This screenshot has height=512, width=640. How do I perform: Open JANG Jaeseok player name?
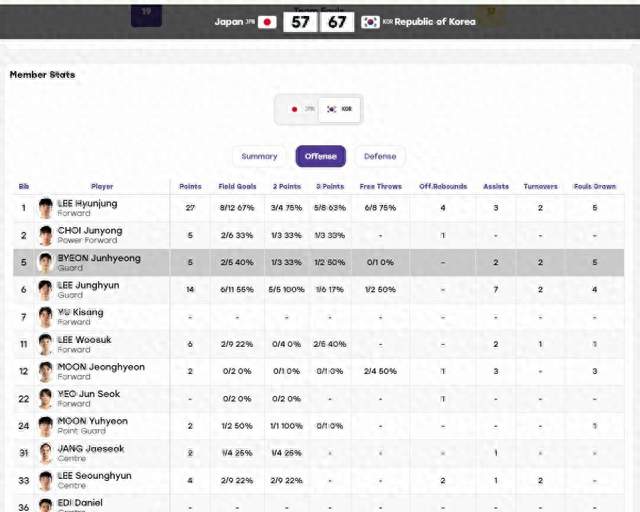[x=91, y=448]
